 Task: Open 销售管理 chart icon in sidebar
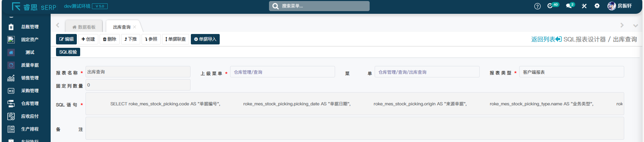[x=11, y=78]
